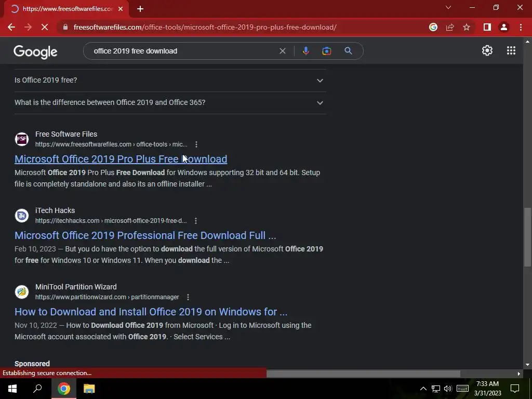This screenshot has width=532, height=399.
Task: Open Google account icon in address bar
Action: (433, 27)
